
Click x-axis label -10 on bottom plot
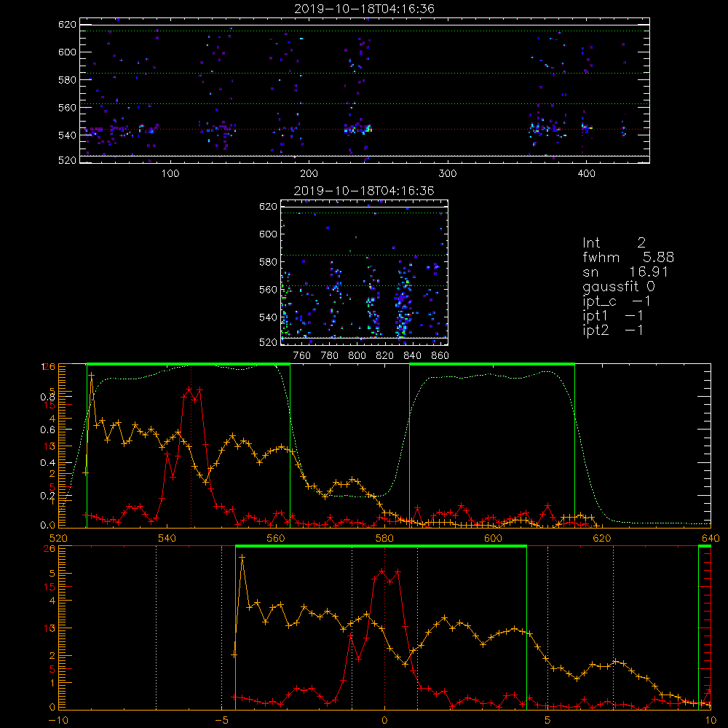click(x=58, y=721)
